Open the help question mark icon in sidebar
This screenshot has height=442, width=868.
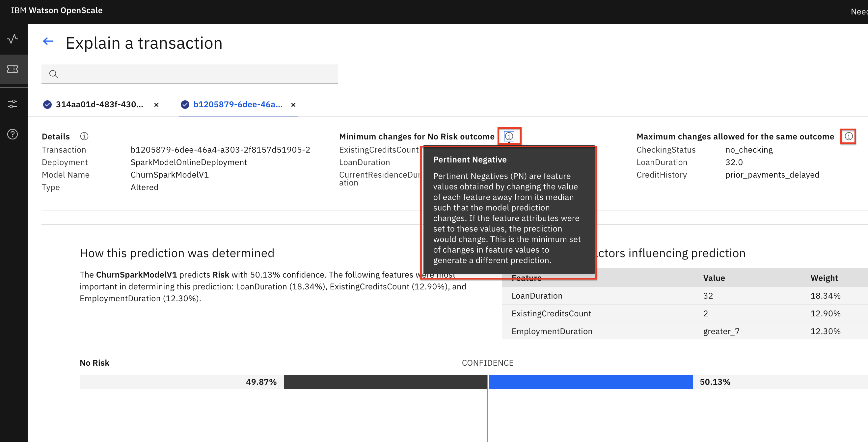click(13, 134)
